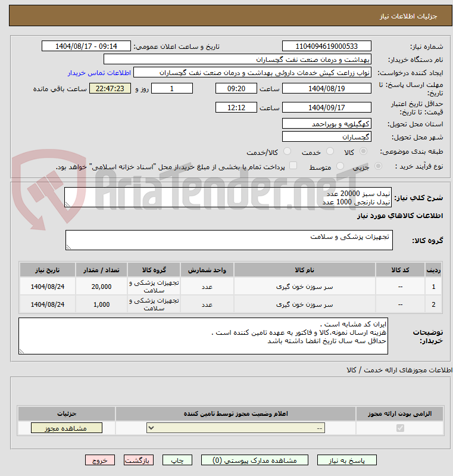Click the پاسخ به نیاز button

[347, 461]
